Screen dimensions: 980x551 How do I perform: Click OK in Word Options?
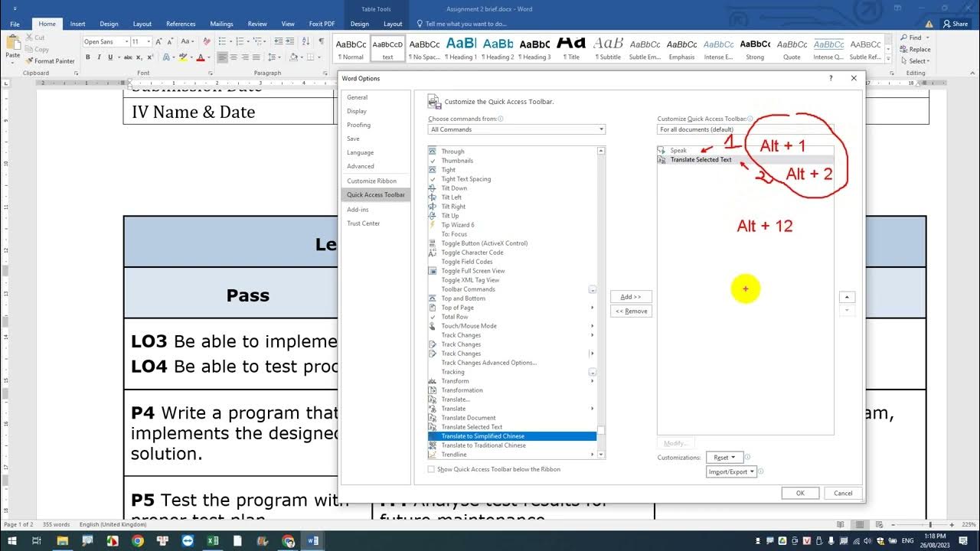coord(800,493)
